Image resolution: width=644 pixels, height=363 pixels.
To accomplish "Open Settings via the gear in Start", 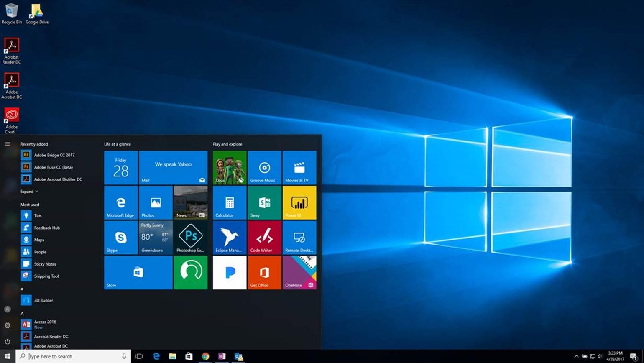I will click(x=8, y=325).
